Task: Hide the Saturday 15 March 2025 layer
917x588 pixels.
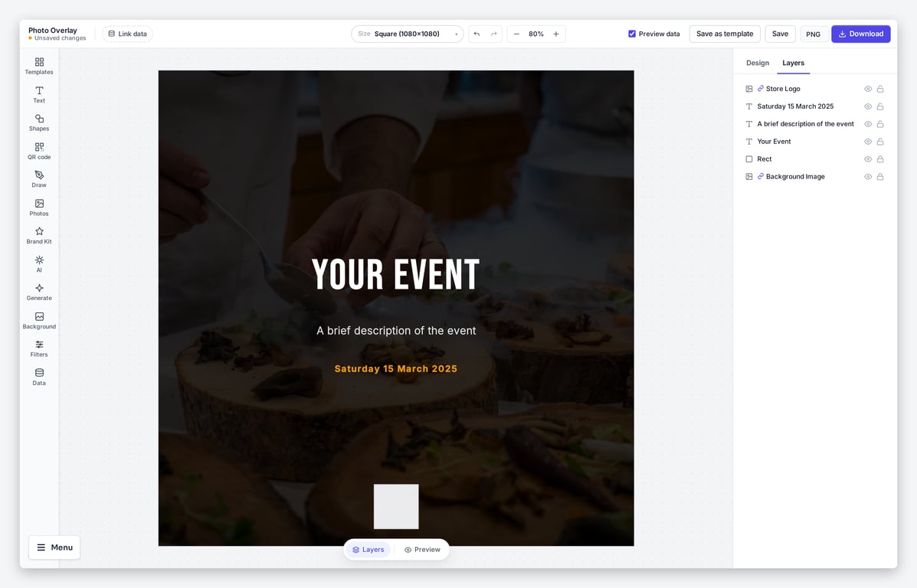Action: pos(868,106)
